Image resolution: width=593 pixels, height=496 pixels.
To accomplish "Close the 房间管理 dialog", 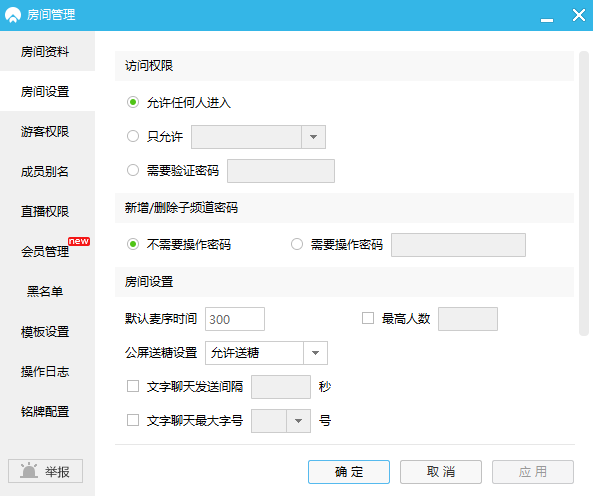I will pyautogui.click(x=579, y=15).
